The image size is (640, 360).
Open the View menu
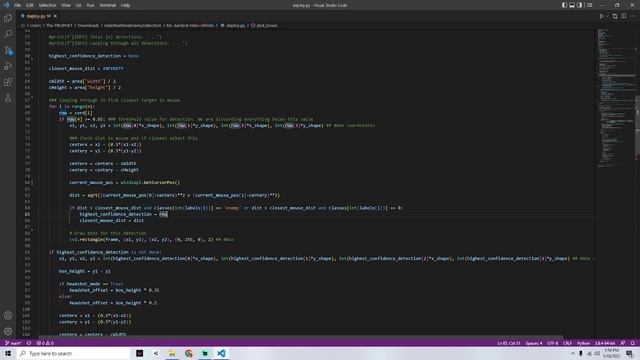click(x=66, y=5)
